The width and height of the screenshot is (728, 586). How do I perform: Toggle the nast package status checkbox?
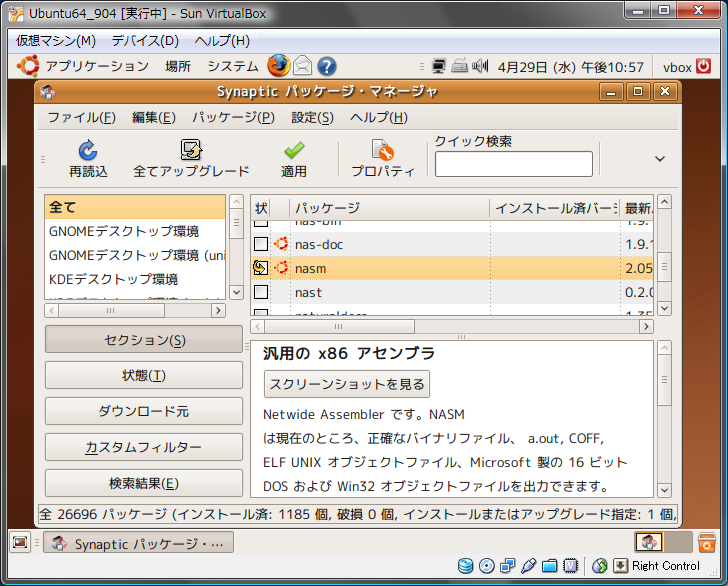(x=261, y=292)
